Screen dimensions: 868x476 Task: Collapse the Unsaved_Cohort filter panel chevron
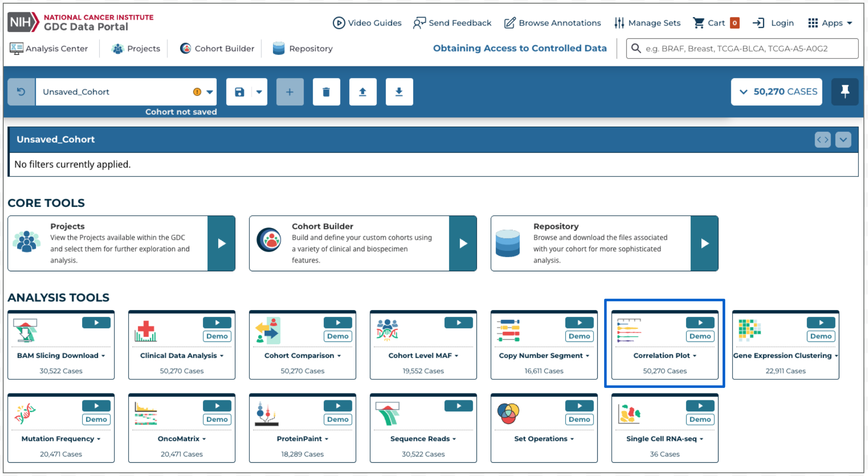point(843,140)
